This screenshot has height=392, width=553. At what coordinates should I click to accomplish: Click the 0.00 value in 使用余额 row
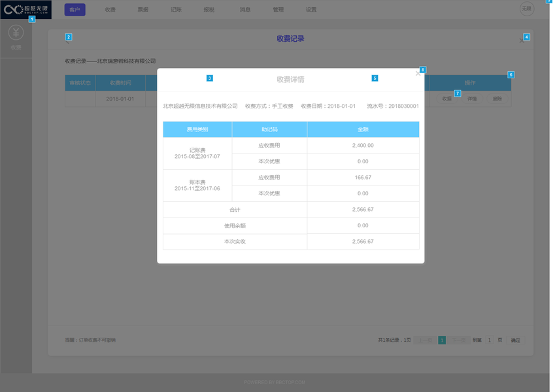click(363, 225)
